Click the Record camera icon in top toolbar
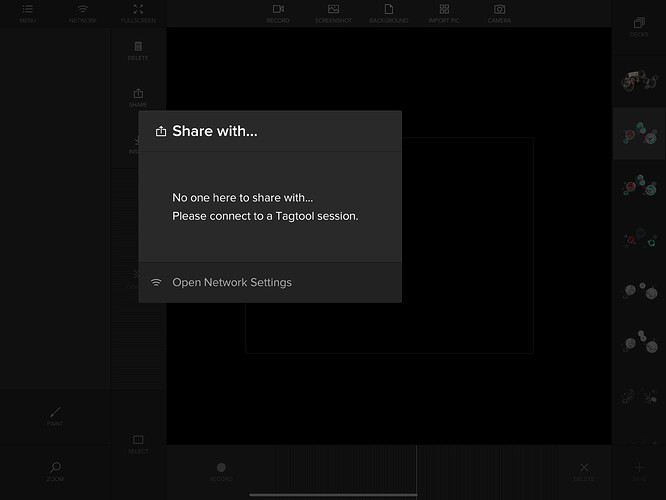The height and width of the screenshot is (500, 666). (279, 13)
